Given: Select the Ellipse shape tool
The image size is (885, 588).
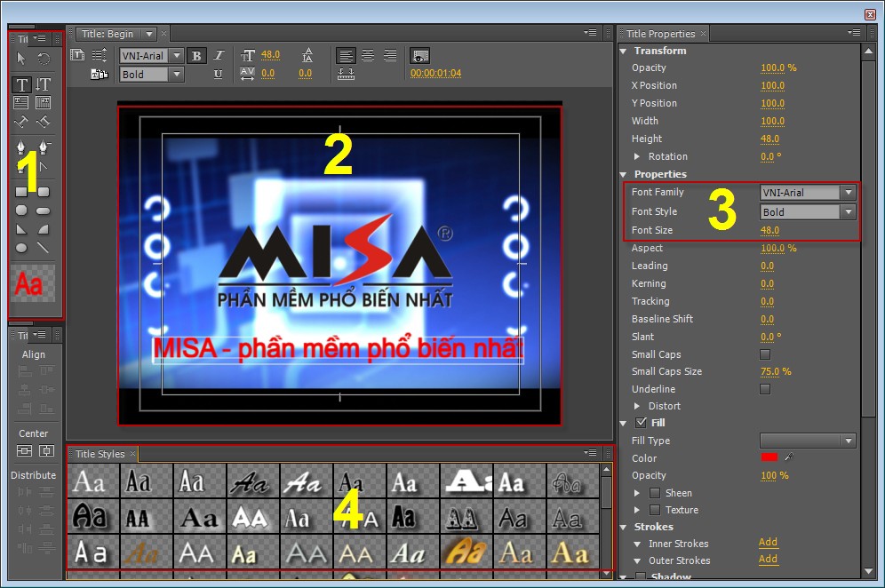Looking at the screenshot, I should [x=21, y=248].
